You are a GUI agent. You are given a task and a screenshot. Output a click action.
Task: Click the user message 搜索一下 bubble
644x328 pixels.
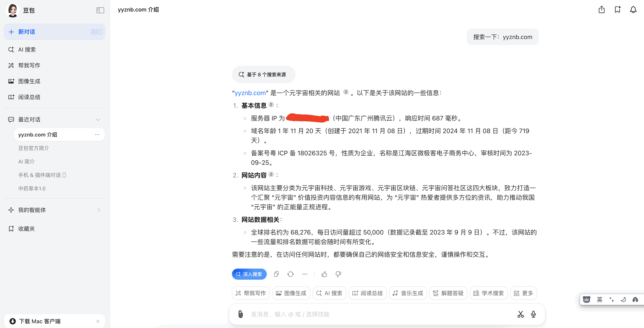502,37
